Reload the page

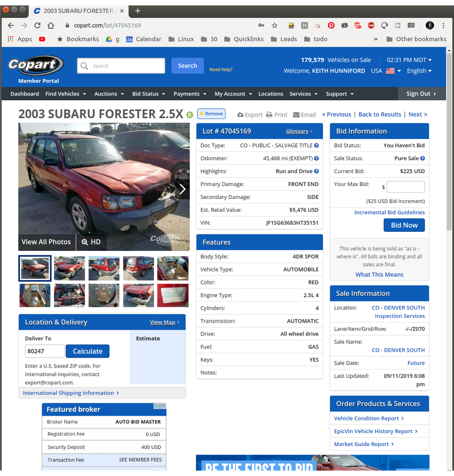pos(37,25)
